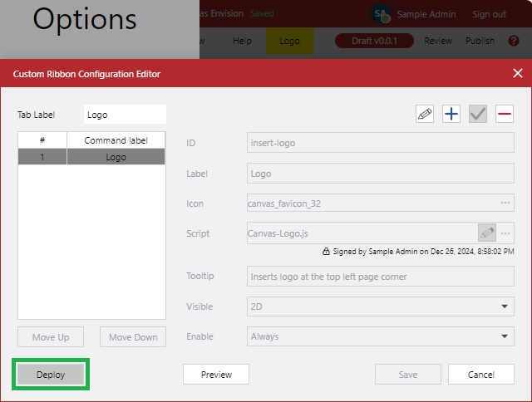The height and width of the screenshot is (402, 532).
Task: Edit the script with the Script pencil icon
Action: coord(487,233)
